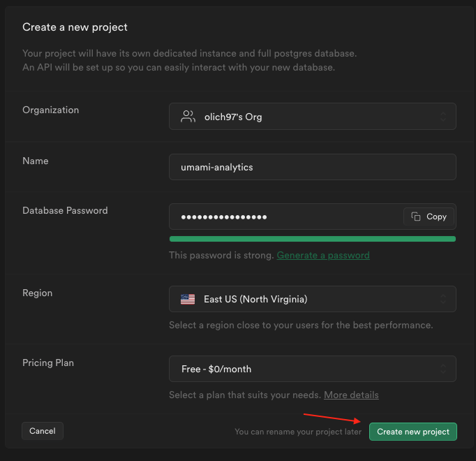Expand the East US (North Virginia) dropdown
The height and width of the screenshot is (461, 476).
(x=312, y=299)
